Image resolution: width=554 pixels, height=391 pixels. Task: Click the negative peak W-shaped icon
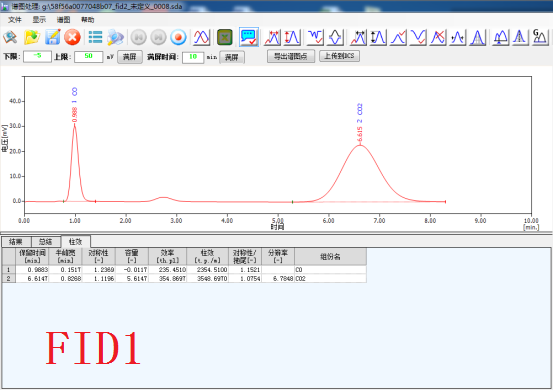coord(315,37)
